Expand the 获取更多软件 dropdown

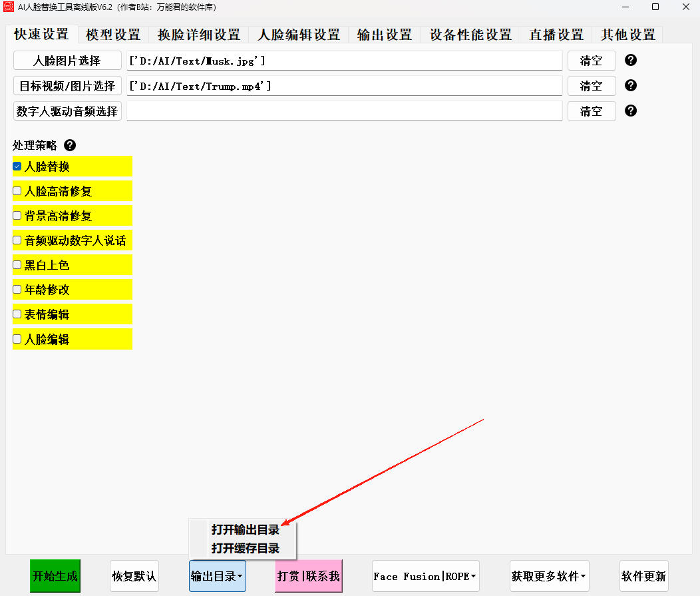click(x=549, y=576)
